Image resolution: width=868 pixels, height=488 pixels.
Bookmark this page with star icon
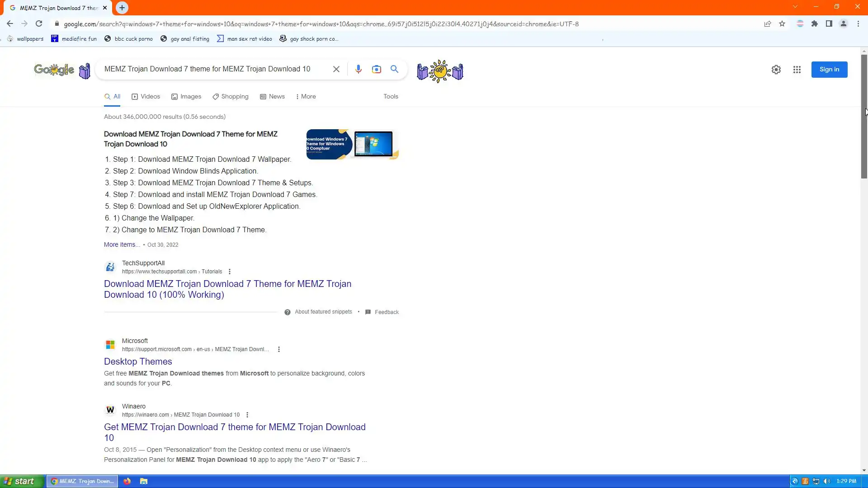[782, 24]
